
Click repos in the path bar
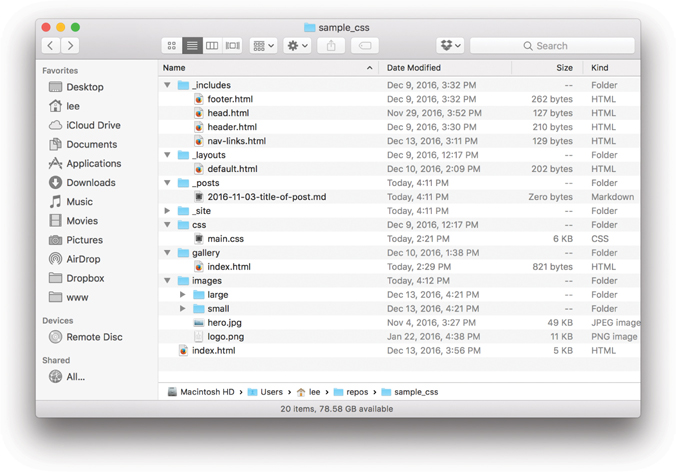pyautogui.click(x=357, y=392)
